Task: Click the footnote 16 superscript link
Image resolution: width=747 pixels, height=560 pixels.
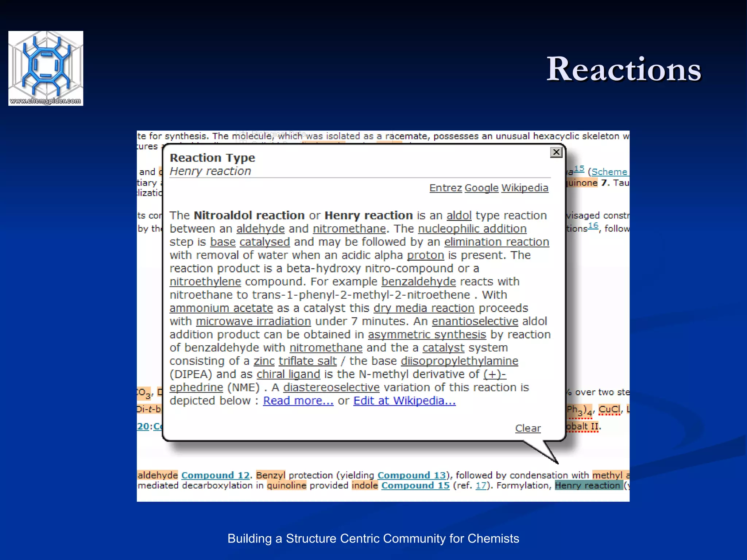Action: pyautogui.click(x=593, y=225)
